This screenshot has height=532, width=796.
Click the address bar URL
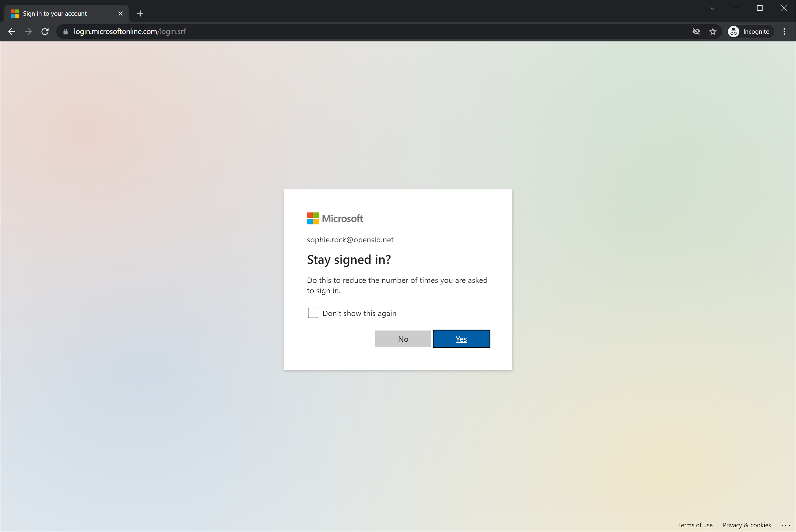tap(129, 32)
